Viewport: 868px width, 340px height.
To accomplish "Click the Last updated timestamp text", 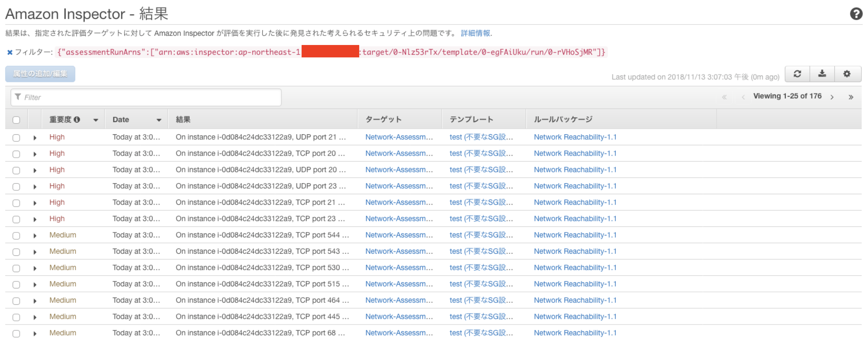I will pyautogui.click(x=695, y=77).
